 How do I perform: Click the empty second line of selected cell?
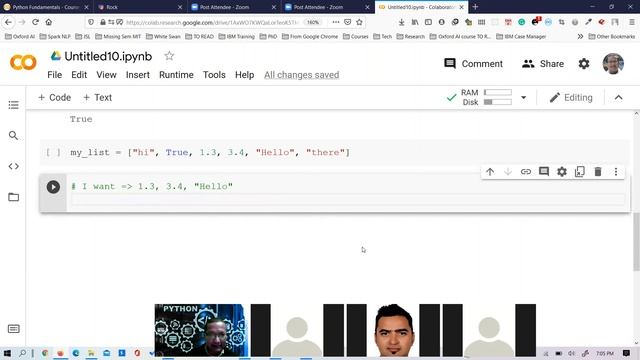click(x=348, y=199)
